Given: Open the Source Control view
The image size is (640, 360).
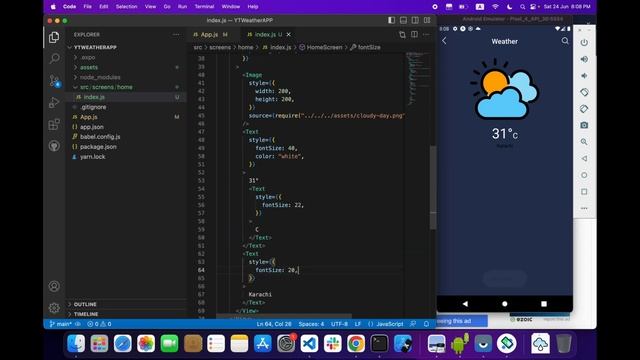Looking at the screenshot, I should coord(54,80).
